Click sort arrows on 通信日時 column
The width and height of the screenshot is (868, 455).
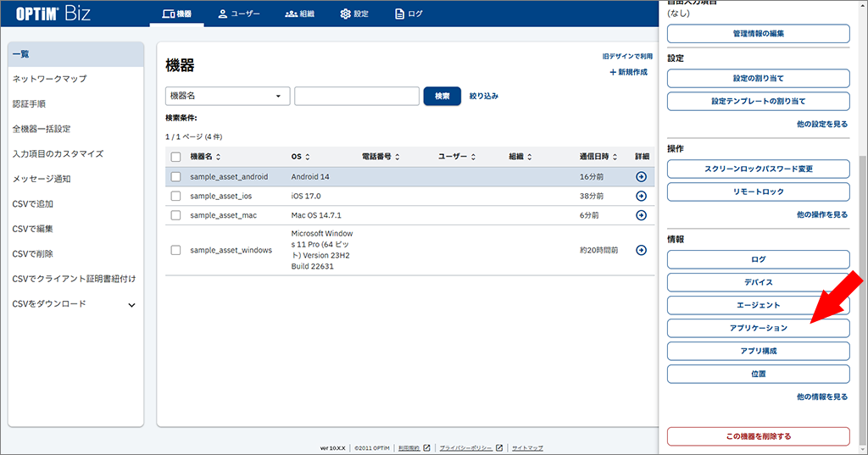coord(615,158)
